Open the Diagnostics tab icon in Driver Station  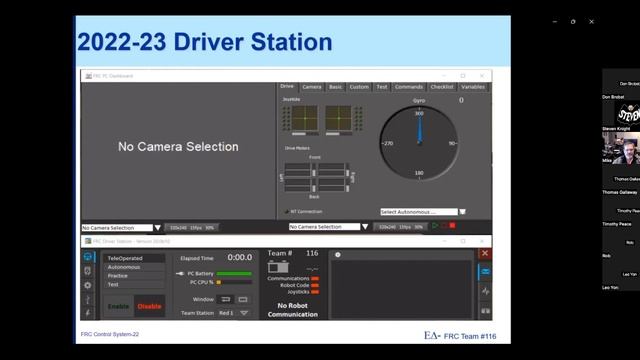(88, 271)
